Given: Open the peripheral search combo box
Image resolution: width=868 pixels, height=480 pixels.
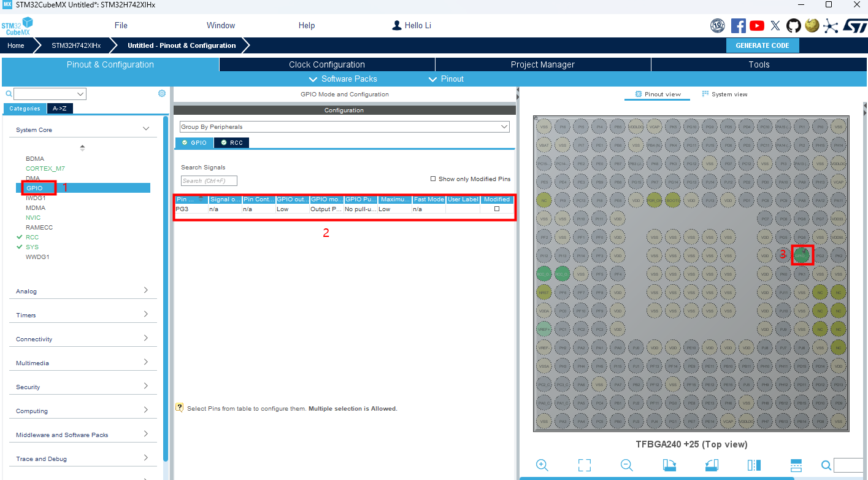Looking at the screenshot, I should click(50, 94).
